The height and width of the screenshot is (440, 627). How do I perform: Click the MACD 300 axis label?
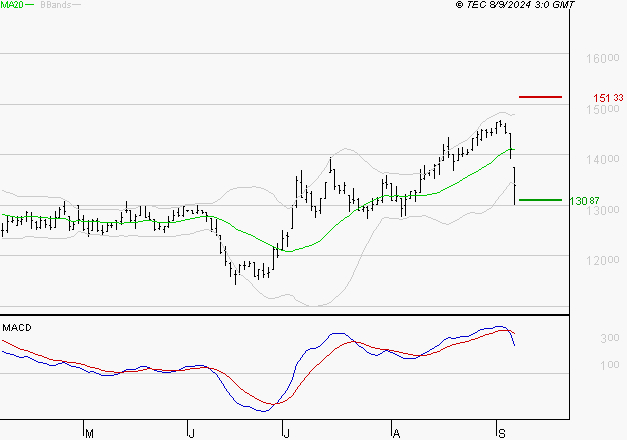coord(610,338)
